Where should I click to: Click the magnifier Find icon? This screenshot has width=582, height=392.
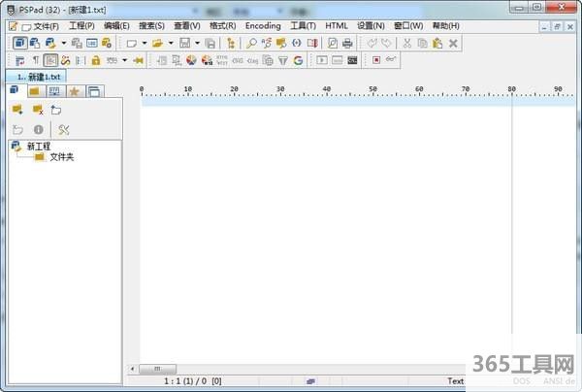(251, 44)
